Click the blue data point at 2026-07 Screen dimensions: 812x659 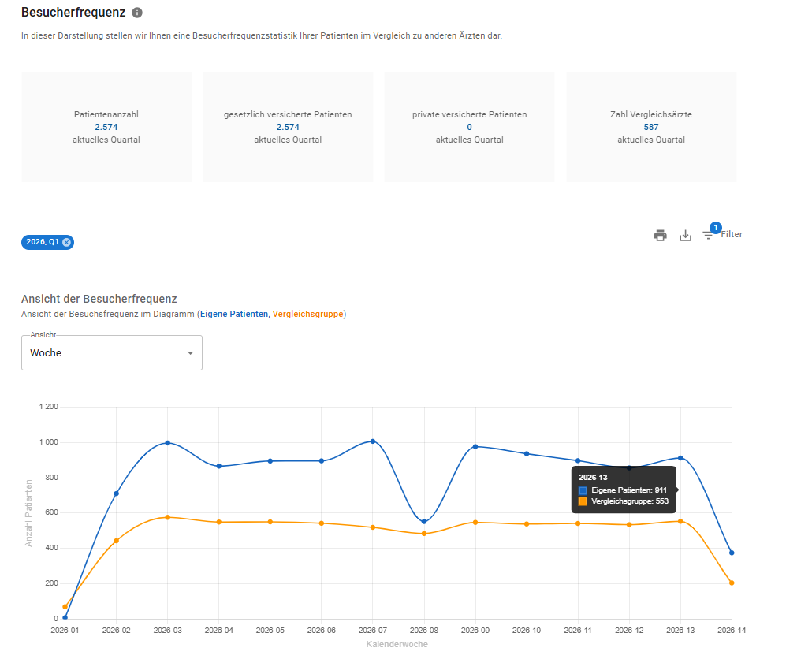373,441
